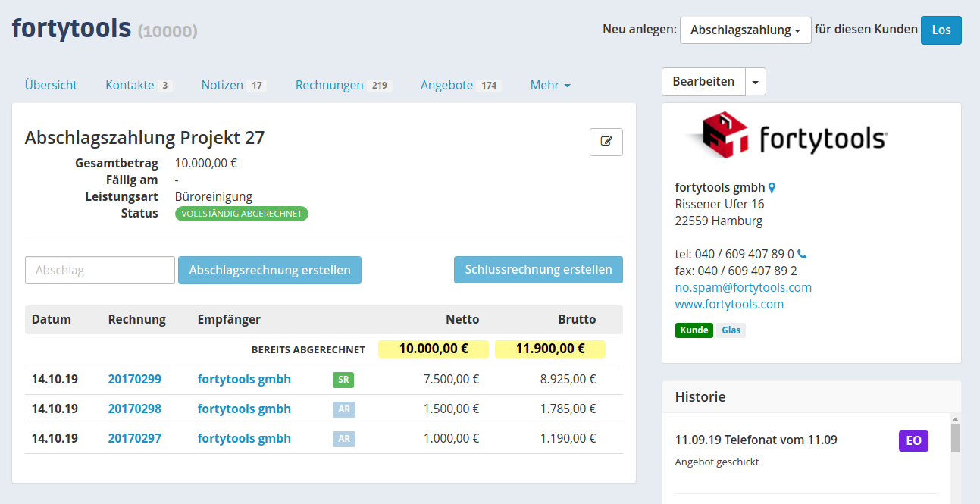This screenshot has width=980, height=504.
Task: Click the scroll-up arrow in the Historie panel
Action: click(956, 419)
